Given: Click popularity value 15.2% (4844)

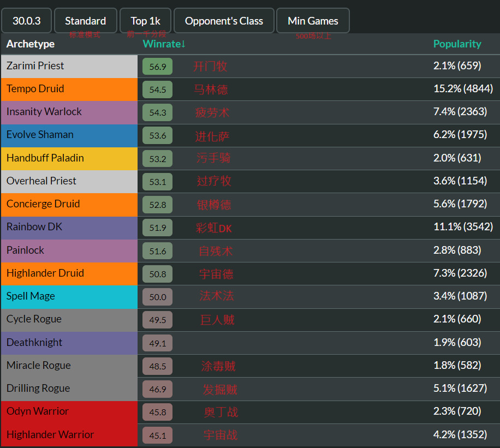Looking at the screenshot, I should [x=463, y=88].
